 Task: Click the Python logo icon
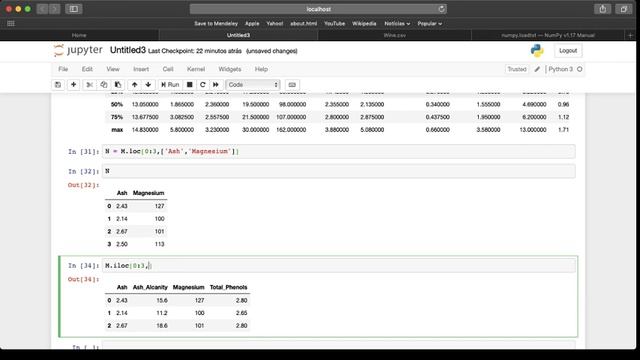tap(537, 51)
